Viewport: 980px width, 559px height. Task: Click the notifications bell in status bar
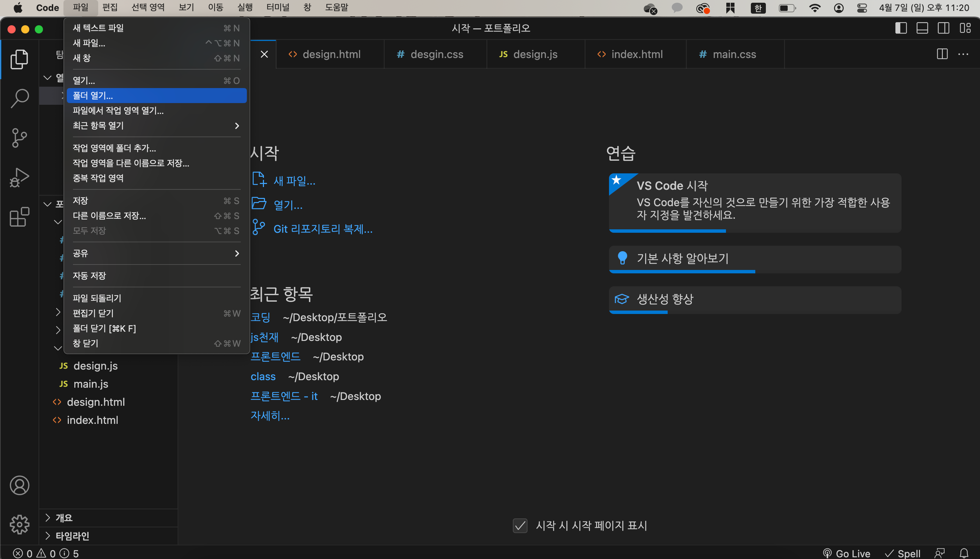964,553
